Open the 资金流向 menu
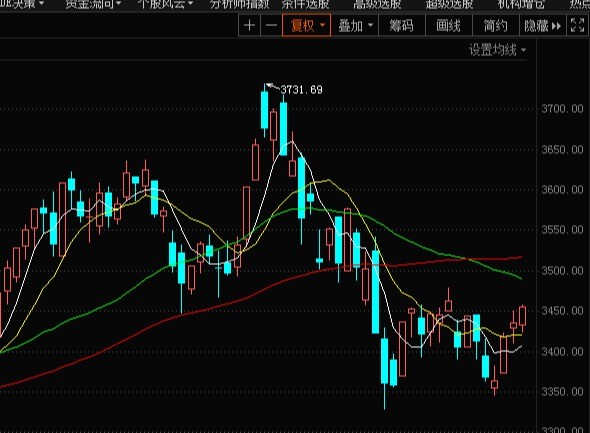Image resolution: width=590 pixels, height=433 pixels. [93, 4]
